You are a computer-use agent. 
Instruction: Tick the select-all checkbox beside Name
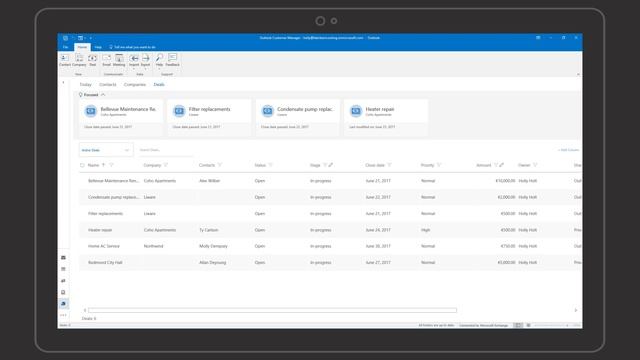[82, 165]
